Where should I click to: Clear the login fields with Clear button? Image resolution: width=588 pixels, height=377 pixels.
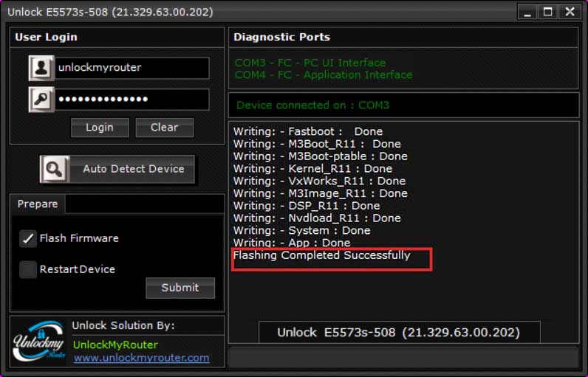click(x=165, y=128)
